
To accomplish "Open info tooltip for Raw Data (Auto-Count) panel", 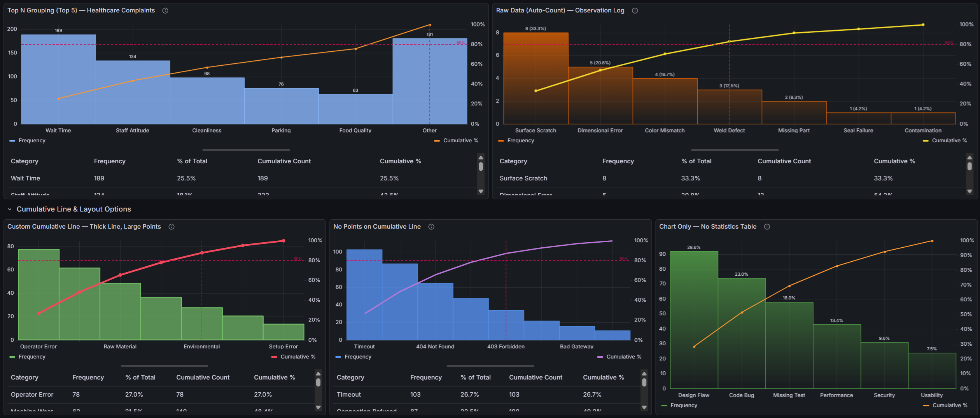I will (635, 10).
